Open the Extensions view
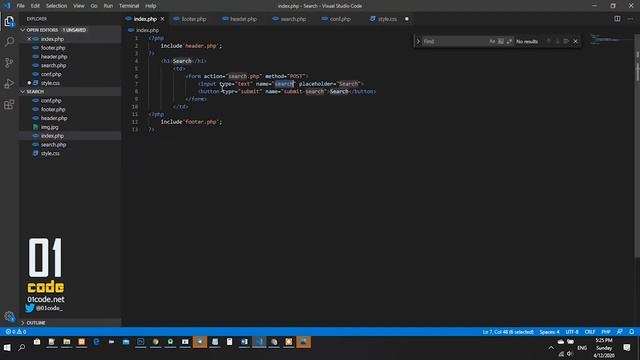The height and width of the screenshot is (360, 640). click(9, 105)
